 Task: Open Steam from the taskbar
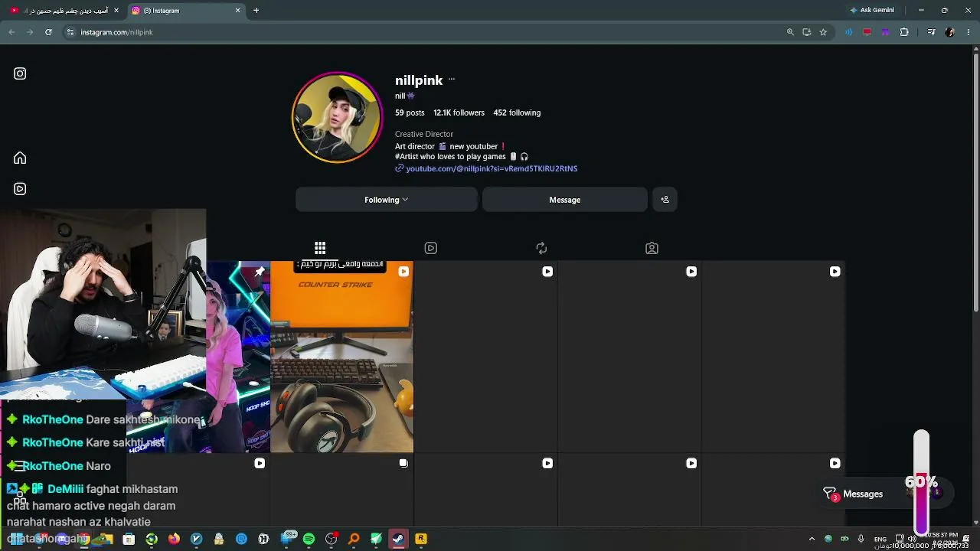pos(398,539)
